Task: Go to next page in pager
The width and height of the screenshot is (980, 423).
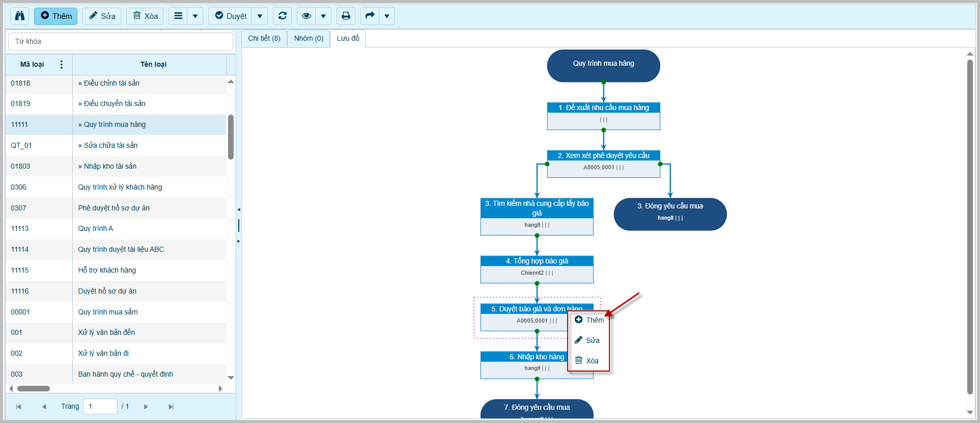Action: pos(146,407)
